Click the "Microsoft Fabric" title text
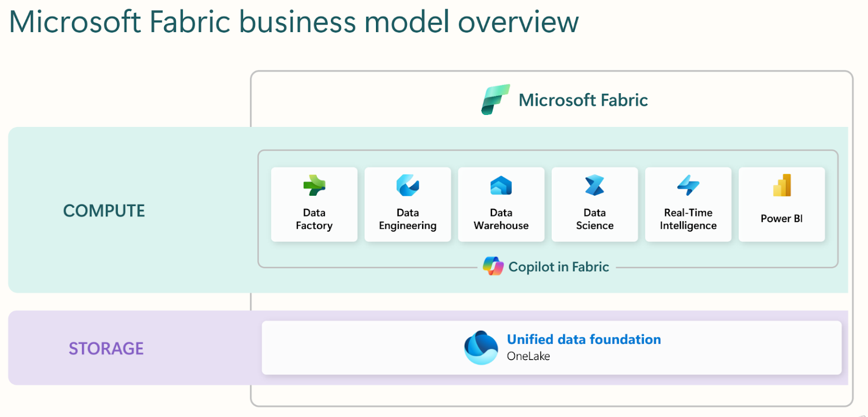This screenshot has height=417, width=868. click(583, 100)
